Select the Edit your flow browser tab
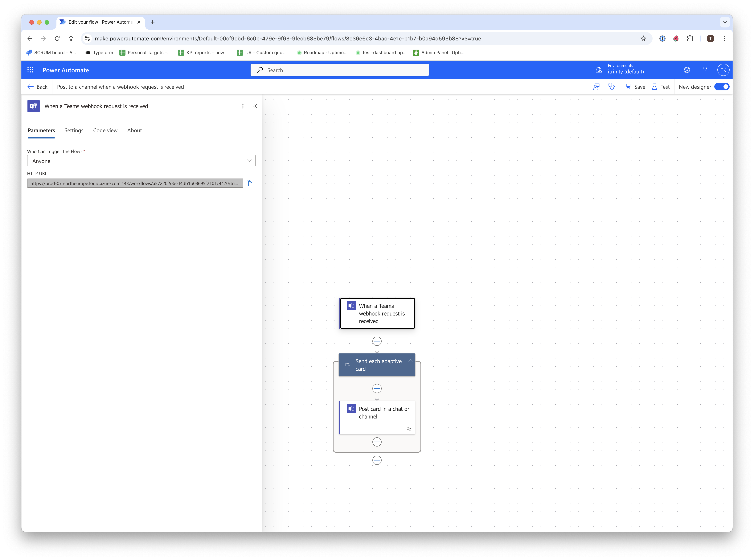Viewport: 754px width, 560px height. tap(100, 22)
